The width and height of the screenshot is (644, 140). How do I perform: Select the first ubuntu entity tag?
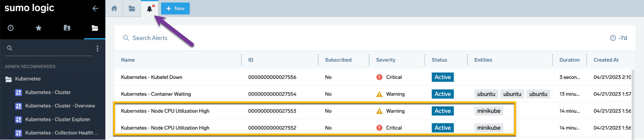(x=486, y=94)
